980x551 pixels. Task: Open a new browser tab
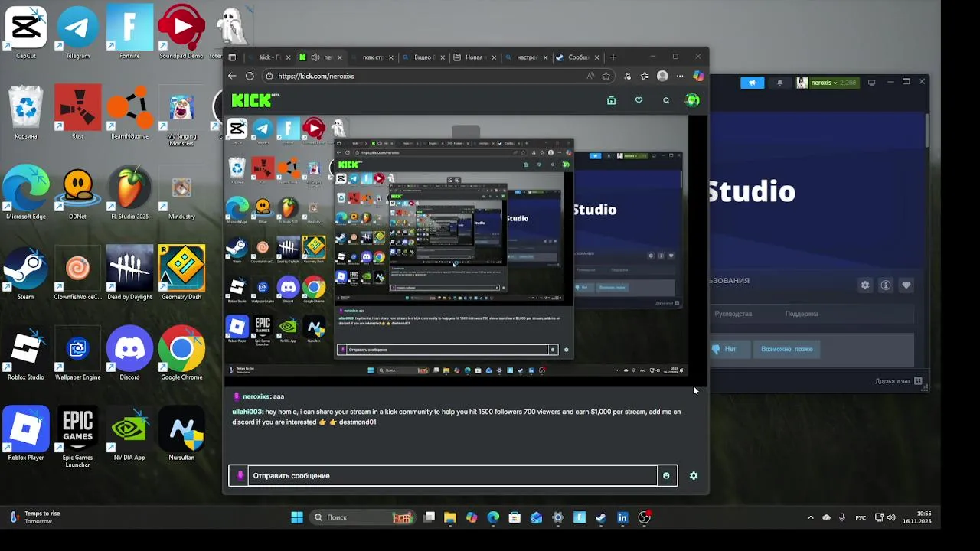click(613, 57)
